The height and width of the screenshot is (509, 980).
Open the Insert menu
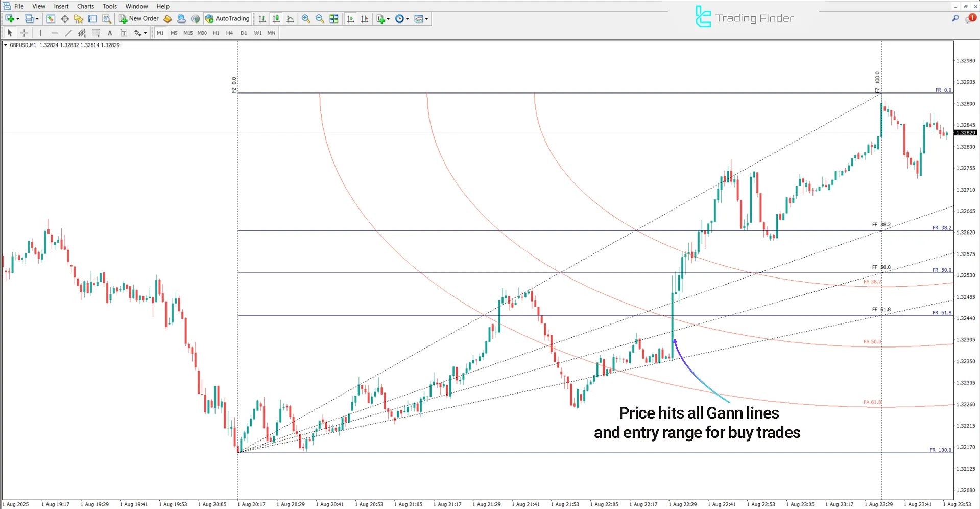pyautogui.click(x=61, y=6)
